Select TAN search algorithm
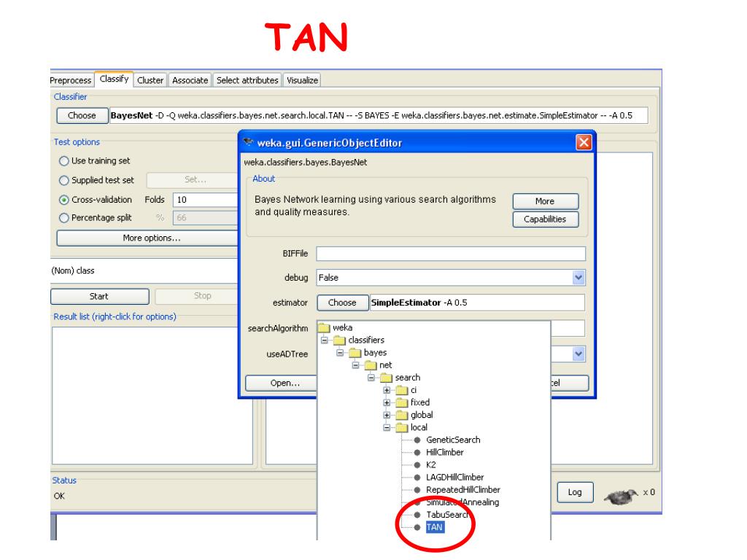747x560 pixels. 435,527
